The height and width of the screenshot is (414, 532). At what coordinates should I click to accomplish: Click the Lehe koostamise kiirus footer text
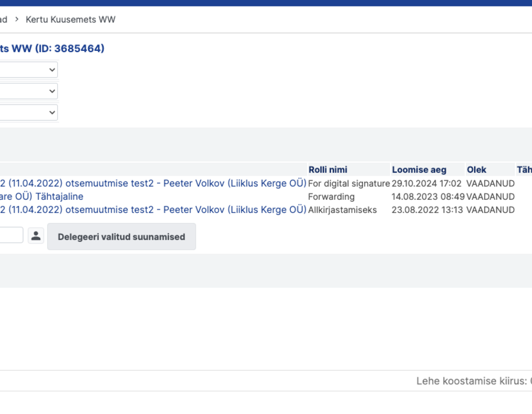point(474,381)
